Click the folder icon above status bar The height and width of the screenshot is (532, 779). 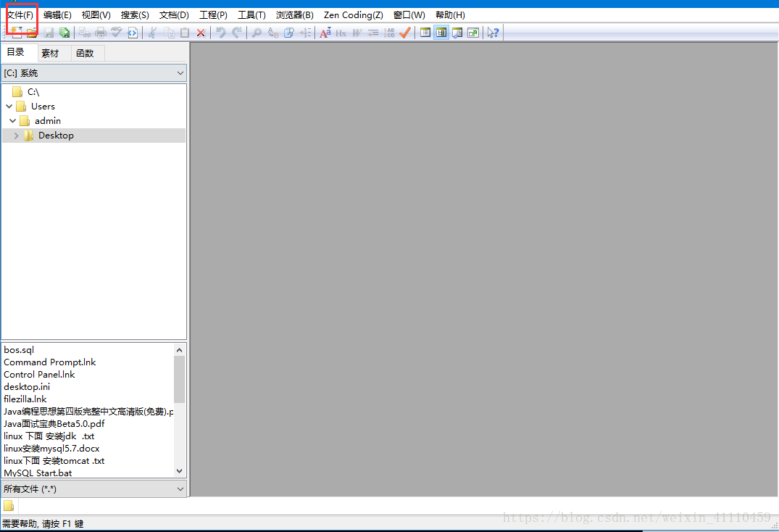[9, 506]
